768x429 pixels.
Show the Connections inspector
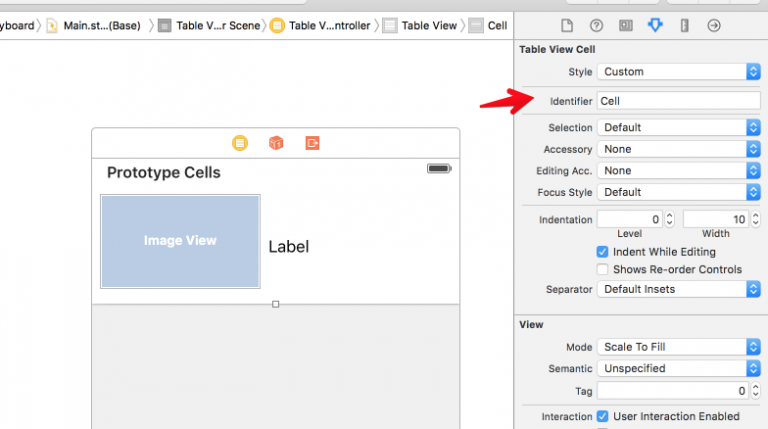pyautogui.click(x=714, y=26)
